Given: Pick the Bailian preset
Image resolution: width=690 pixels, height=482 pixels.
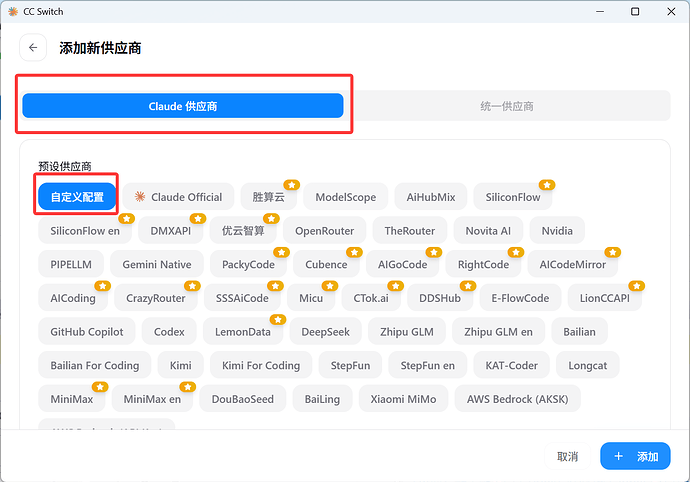Looking at the screenshot, I should click(x=579, y=331).
